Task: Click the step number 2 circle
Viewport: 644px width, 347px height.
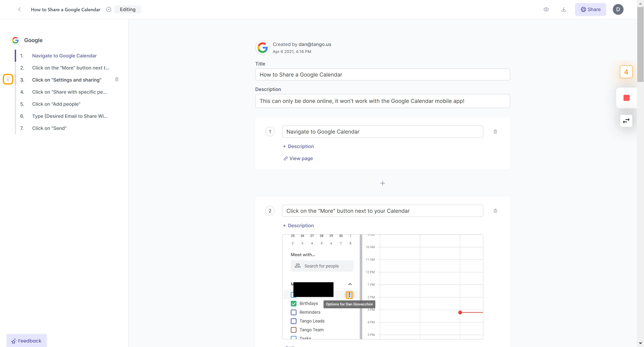Action: point(270,211)
